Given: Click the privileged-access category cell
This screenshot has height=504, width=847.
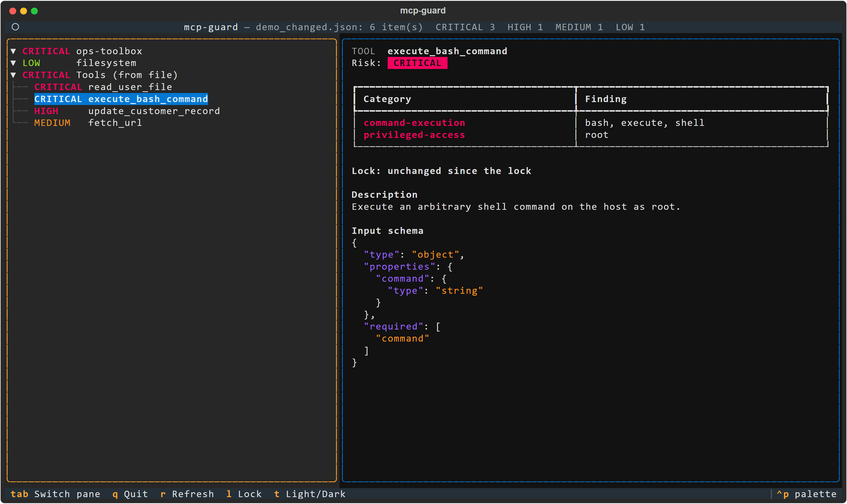Looking at the screenshot, I should pos(414,135).
